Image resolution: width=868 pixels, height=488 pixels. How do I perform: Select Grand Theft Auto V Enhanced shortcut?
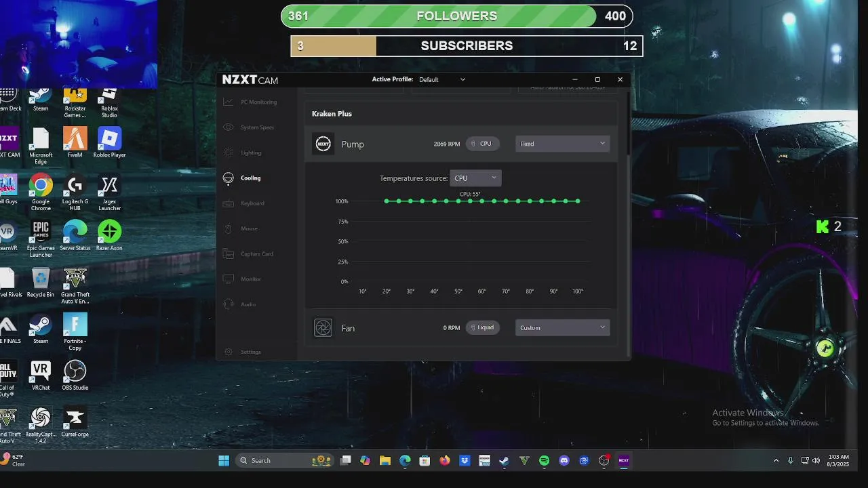point(75,286)
